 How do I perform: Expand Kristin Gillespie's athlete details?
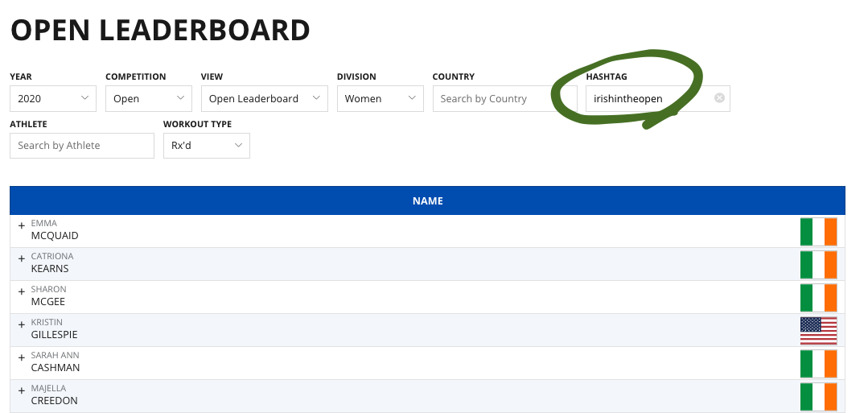click(x=22, y=324)
